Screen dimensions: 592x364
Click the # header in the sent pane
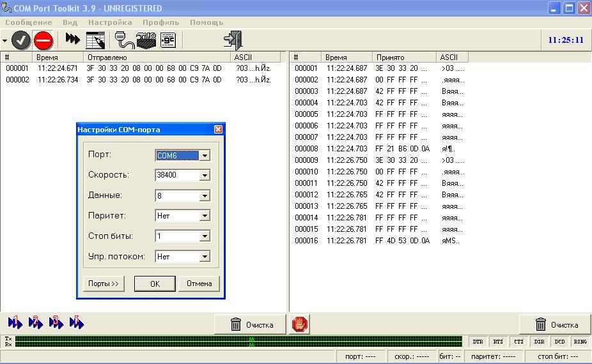tap(16, 57)
